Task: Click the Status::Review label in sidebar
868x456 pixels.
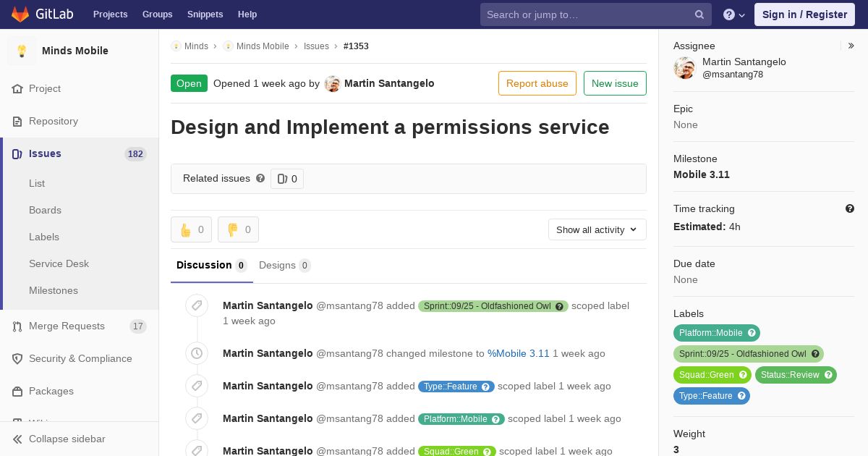Action: pos(790,375)
